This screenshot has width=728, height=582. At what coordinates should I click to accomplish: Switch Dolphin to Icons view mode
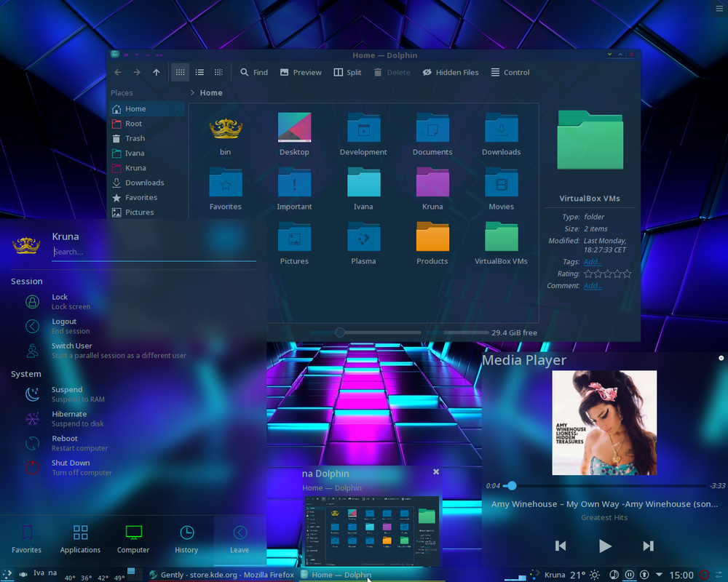(180, 73)
